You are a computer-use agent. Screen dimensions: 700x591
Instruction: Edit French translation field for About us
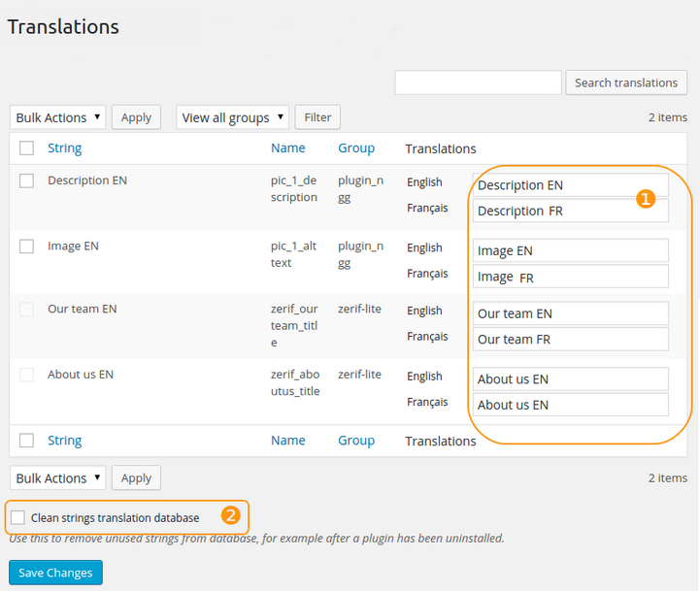(571, 405)
